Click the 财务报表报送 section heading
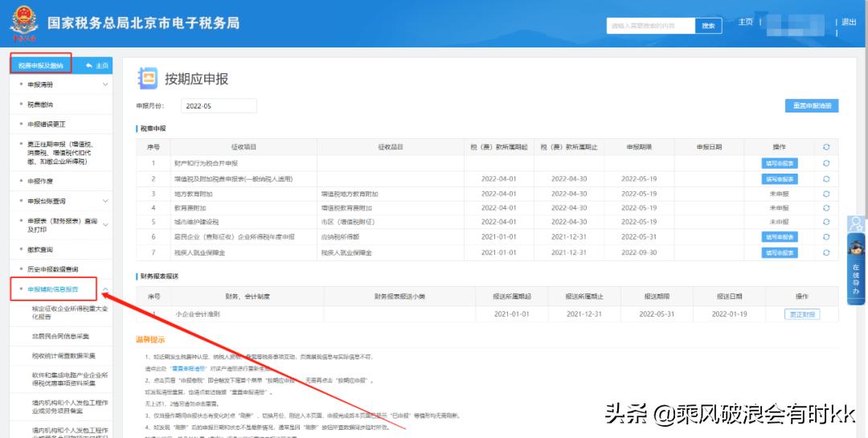The height and width of the screenshot is (438, 868). [x=160, y=276]
